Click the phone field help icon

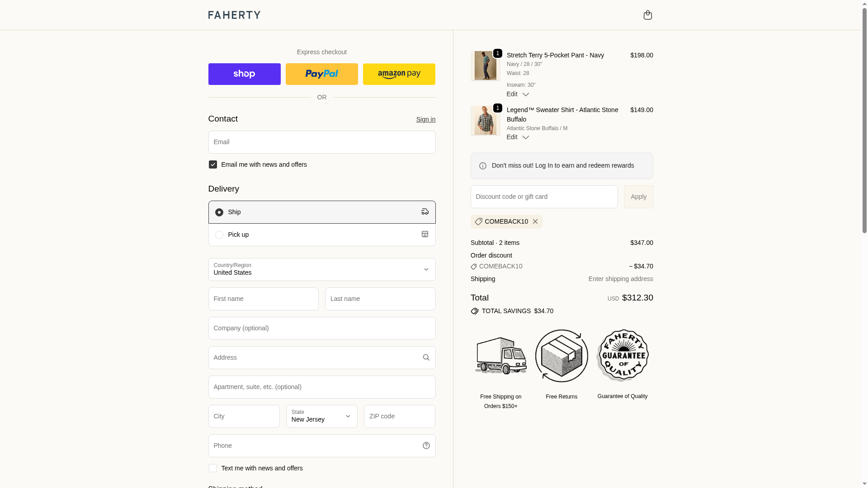426,446
